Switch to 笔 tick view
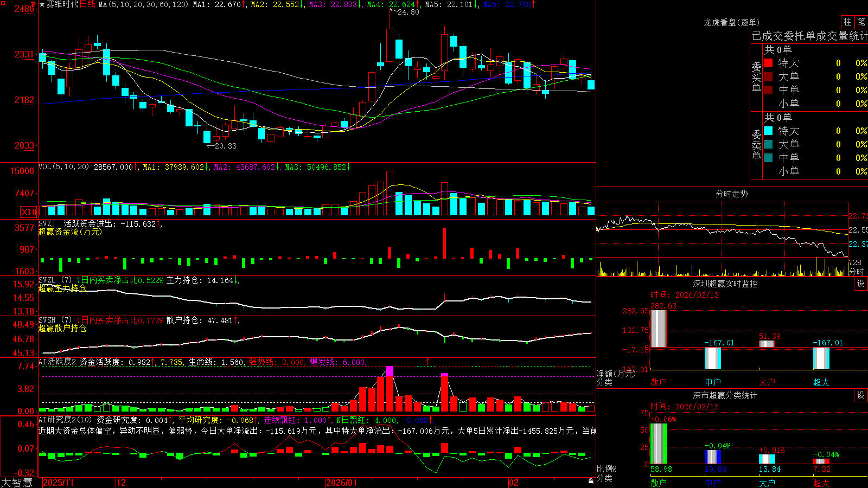 [x=861, y=22]
